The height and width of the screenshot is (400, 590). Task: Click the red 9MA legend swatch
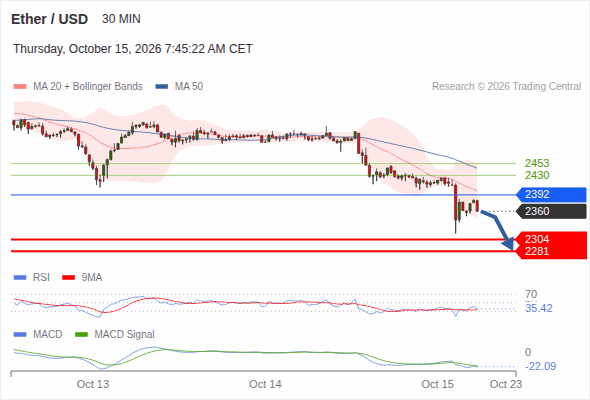point(68,278)
